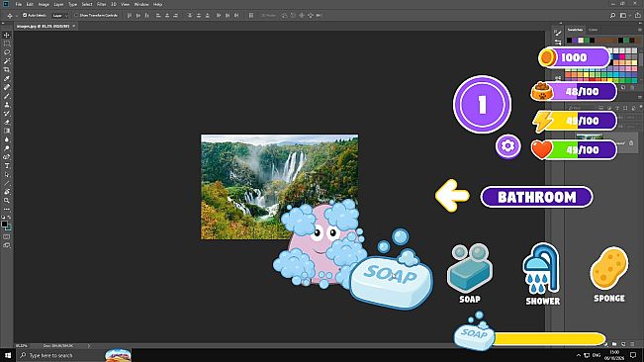Select the Eyedropper tool
Viewport: 644px width, 362px height.
pos(7,78)
